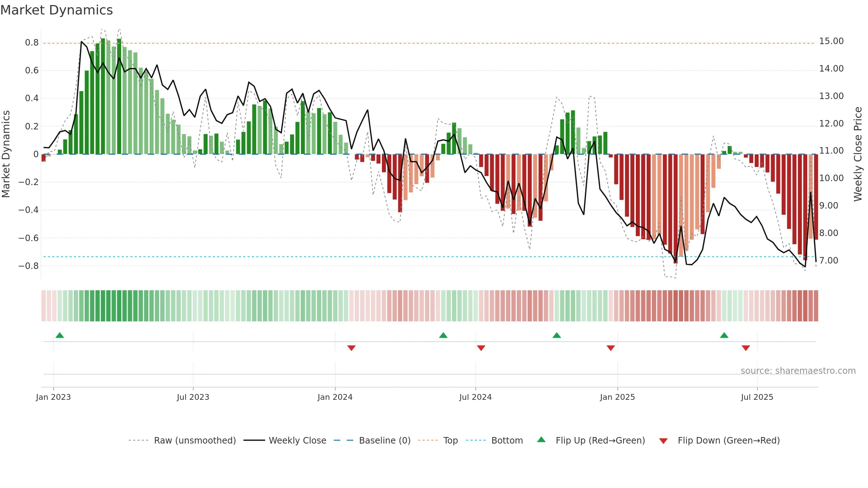This screenshot has width=868, height=488.
Task: Click the Raw (unsmoothed) legend entry
Action: [x=182, y=440]
